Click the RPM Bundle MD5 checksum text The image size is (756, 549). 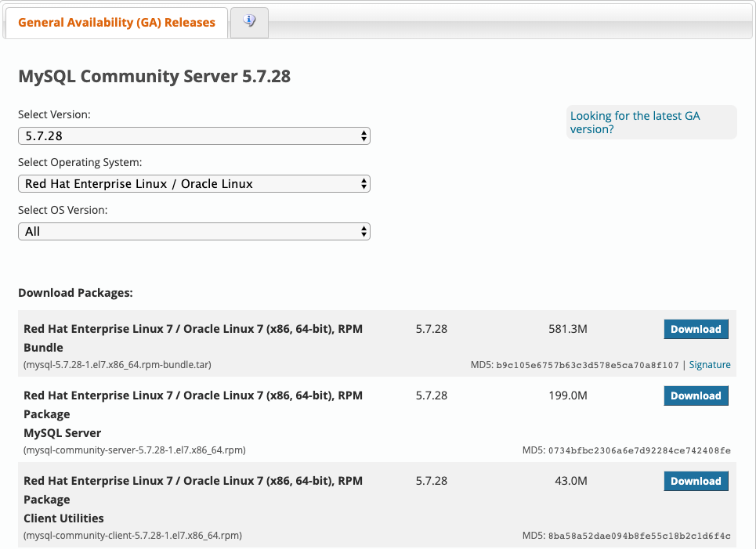(x=587, y=365)
